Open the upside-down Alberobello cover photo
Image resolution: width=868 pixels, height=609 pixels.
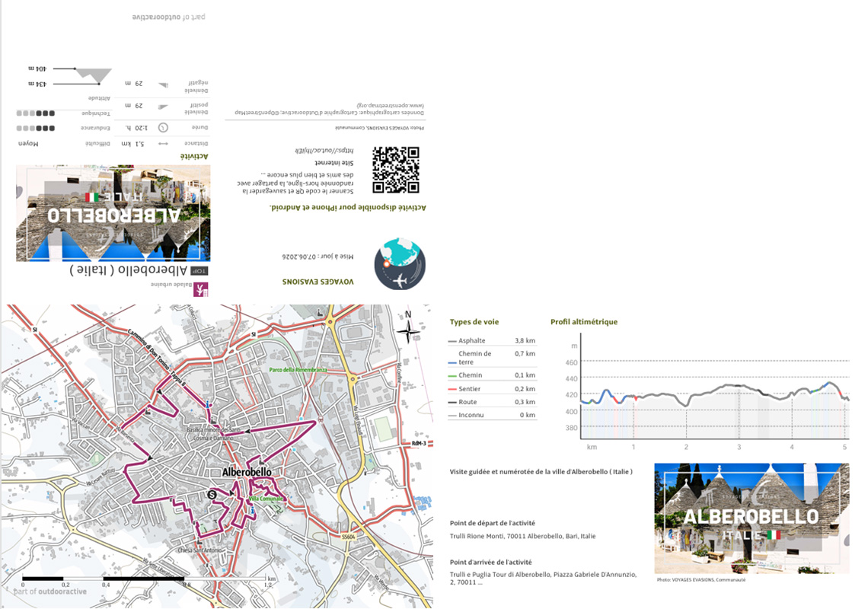113,212
